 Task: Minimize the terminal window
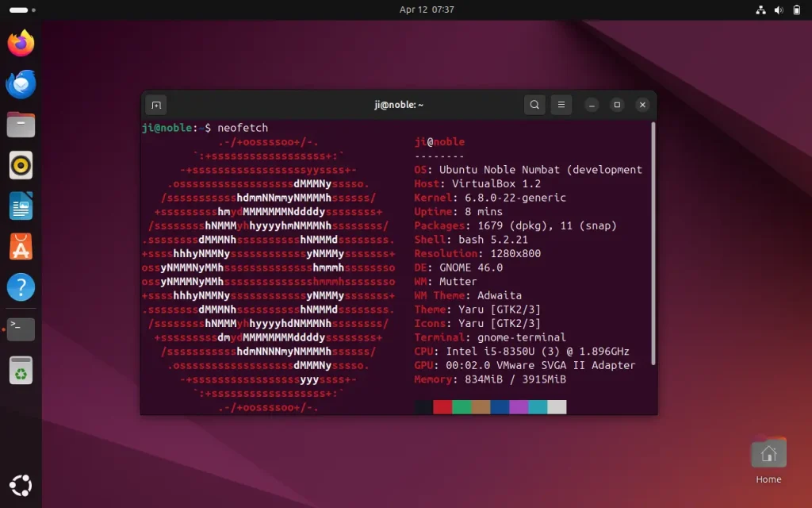tap(592, 105)
